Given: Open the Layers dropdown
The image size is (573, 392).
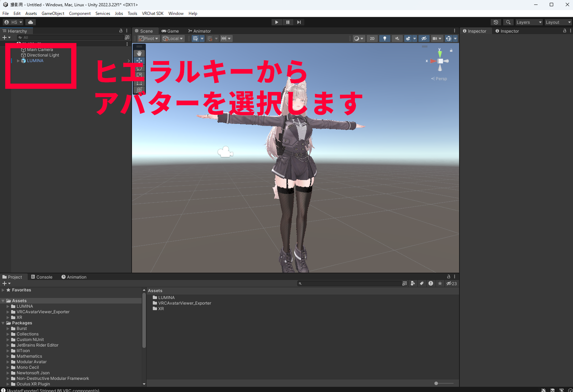Looking at the screenshot, I should coord(529,22).
